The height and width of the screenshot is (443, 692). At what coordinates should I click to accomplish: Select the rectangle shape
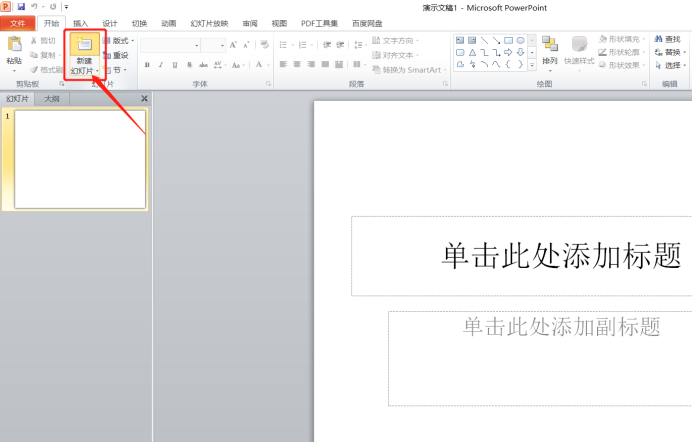tap(508, 41)
